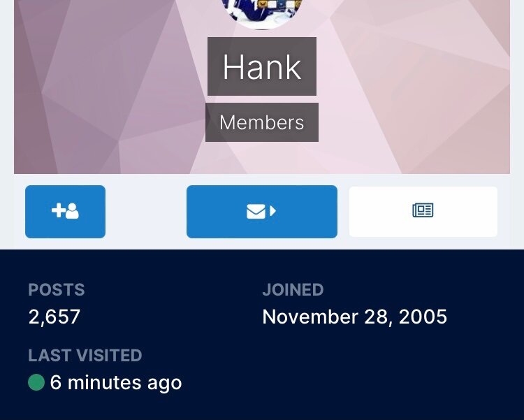
Task: Click the JOINED label
Action: tap(293, 289)
